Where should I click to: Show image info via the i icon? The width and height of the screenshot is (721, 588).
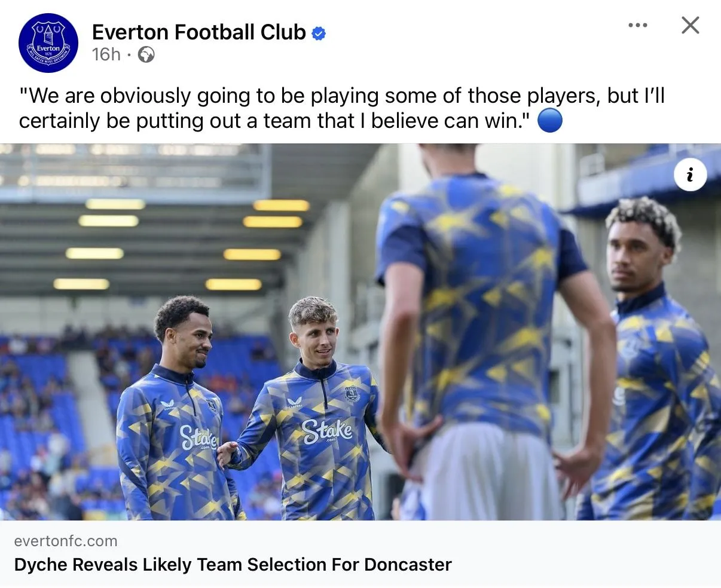pos(690,174)
